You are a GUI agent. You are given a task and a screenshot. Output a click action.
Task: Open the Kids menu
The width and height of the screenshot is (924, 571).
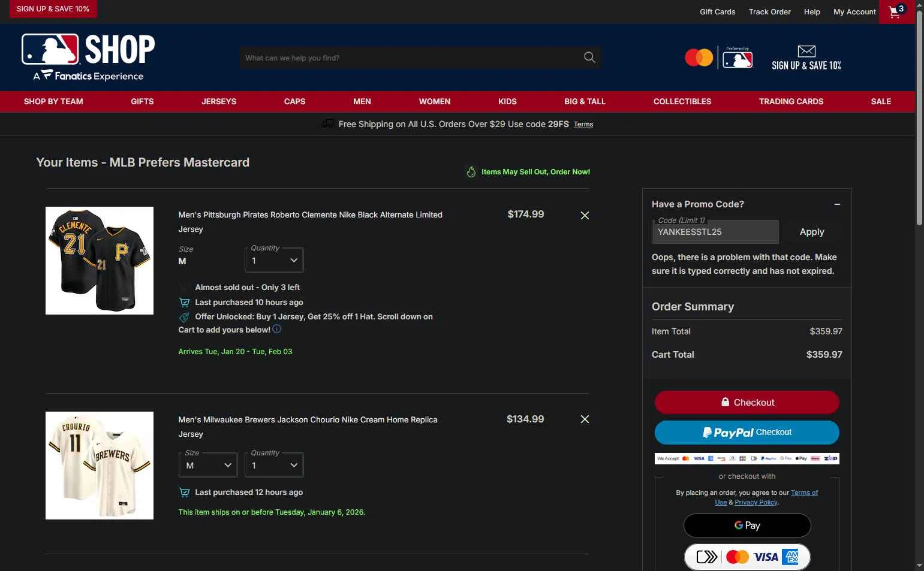click(507, 101)
